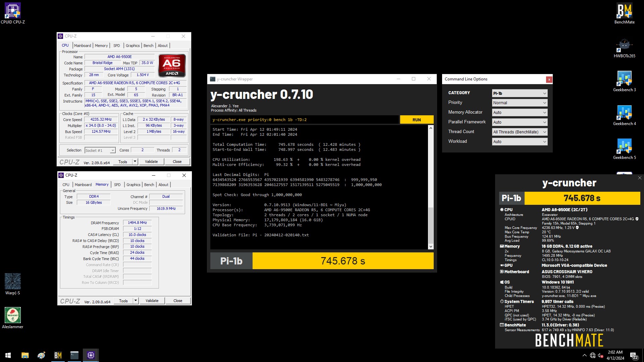Show hidden tray icons chevron
Image resolution: width=644 pixels, height=362 pixels.
584,355
